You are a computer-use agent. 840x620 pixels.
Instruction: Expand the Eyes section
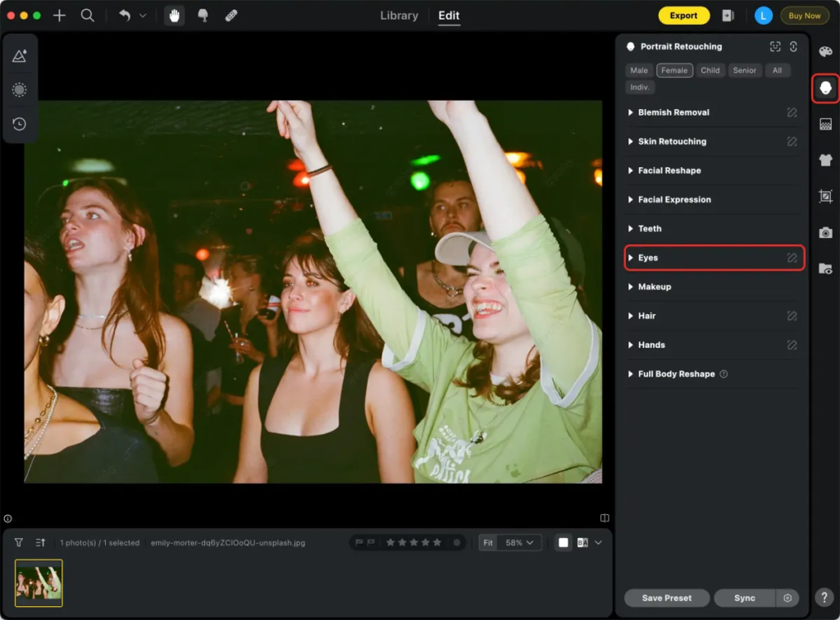click(648, 258)
